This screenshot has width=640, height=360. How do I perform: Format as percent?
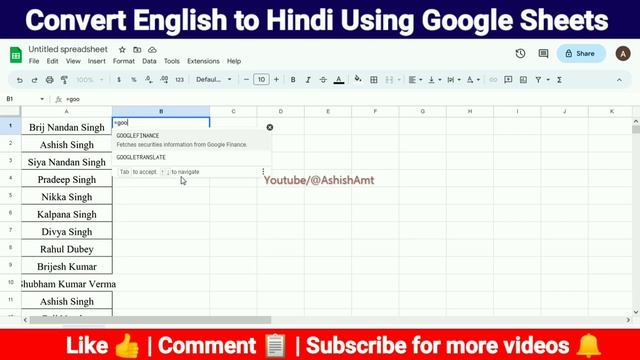[x=133, y=80]
